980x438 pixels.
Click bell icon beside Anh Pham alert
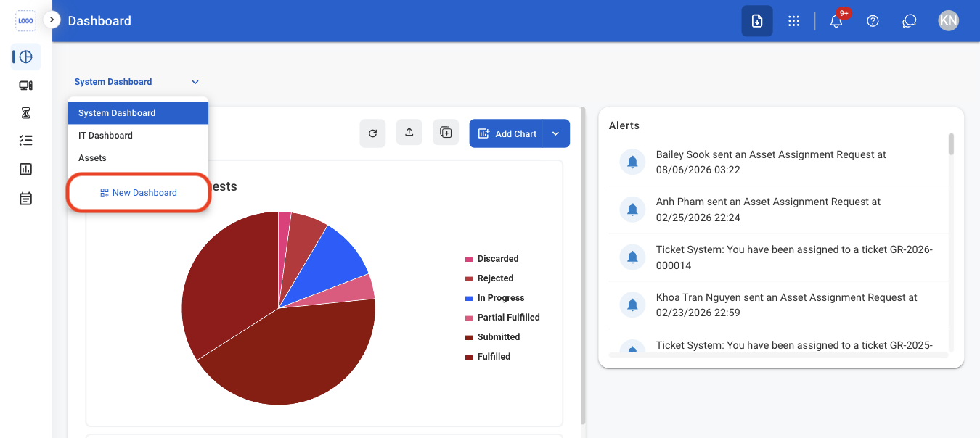(x=632, y=210)
